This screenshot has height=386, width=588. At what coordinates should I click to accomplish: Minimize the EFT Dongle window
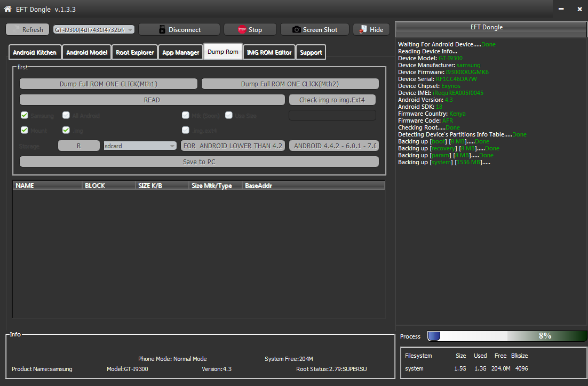point(561,9)
